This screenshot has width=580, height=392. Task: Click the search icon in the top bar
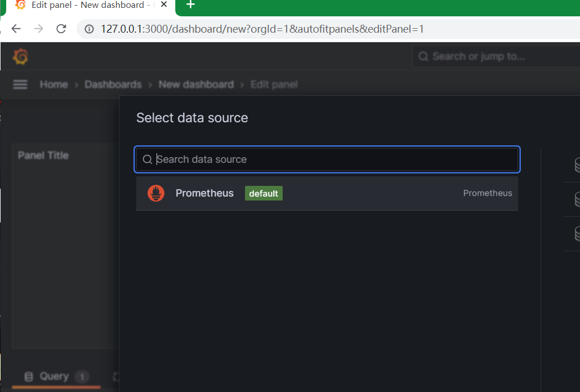(423, 56)
